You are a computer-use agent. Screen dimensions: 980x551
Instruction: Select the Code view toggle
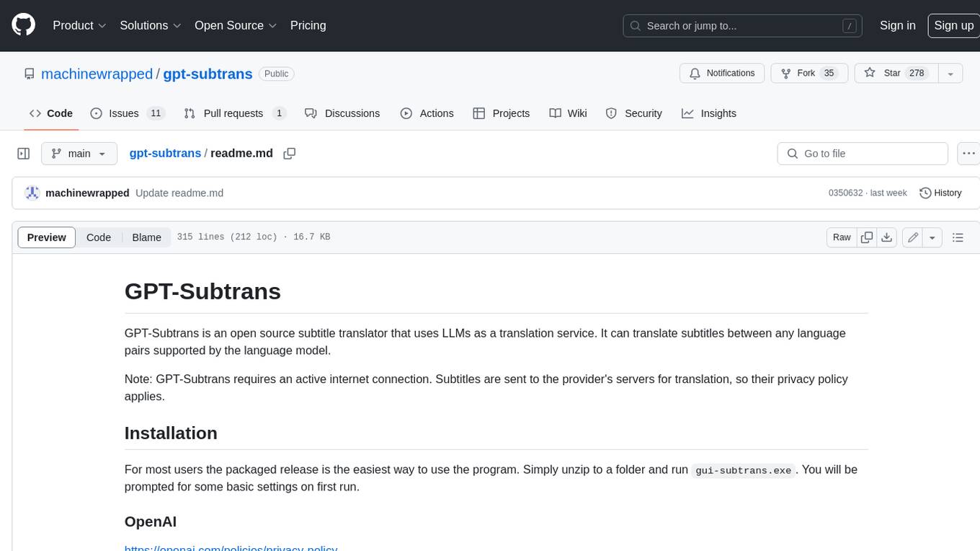tap(99, 237)
